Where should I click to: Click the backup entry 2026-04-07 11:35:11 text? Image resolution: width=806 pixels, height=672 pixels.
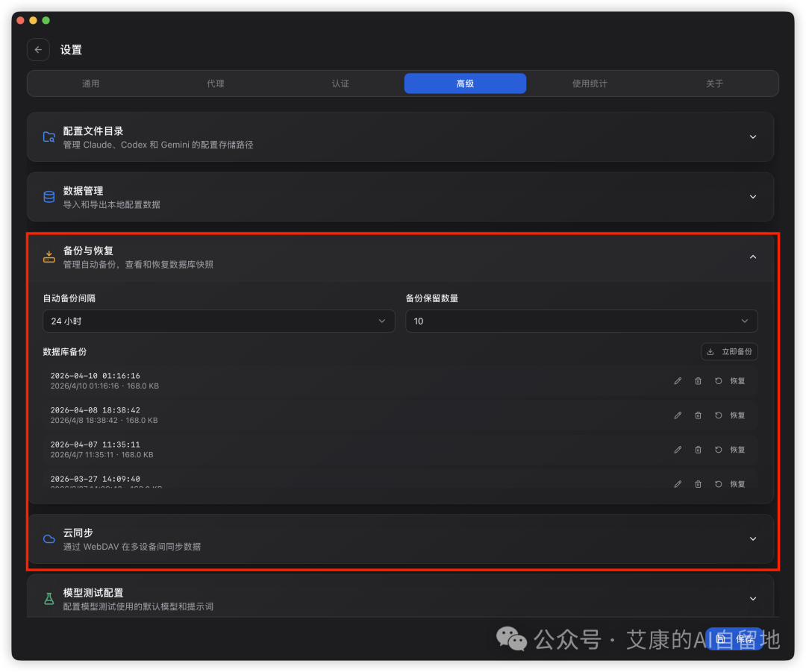coord(95,445)
